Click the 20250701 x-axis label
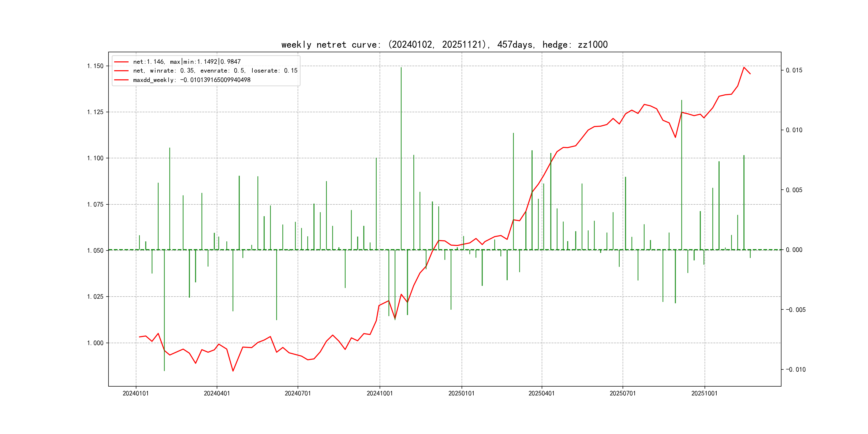The height and width of the screenshot is (434, 868). [x=622, y=393]
